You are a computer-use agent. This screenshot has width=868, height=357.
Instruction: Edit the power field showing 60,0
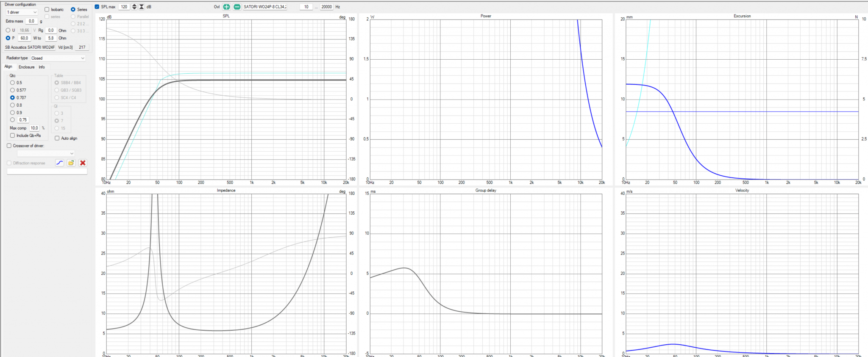pyautogui.click(x=24, y=38)
